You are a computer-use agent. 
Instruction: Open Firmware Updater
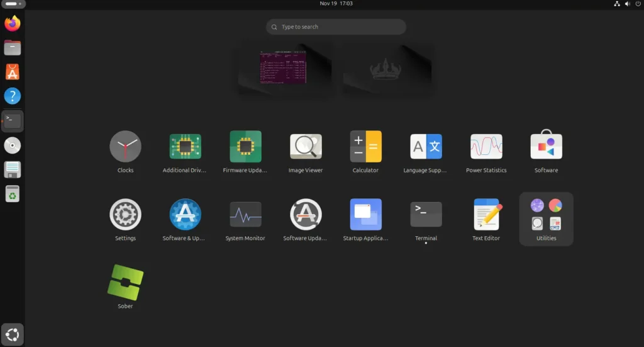click(x=245, y=147)
